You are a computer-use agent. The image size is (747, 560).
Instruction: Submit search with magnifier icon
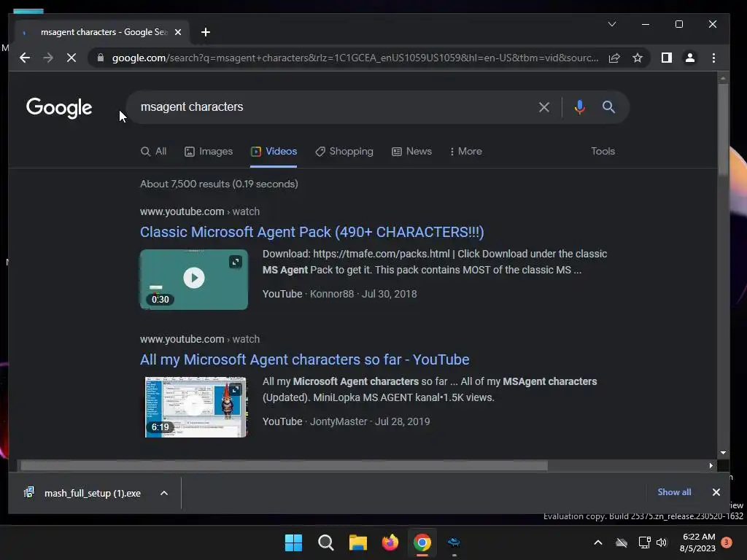click(608, 107)
